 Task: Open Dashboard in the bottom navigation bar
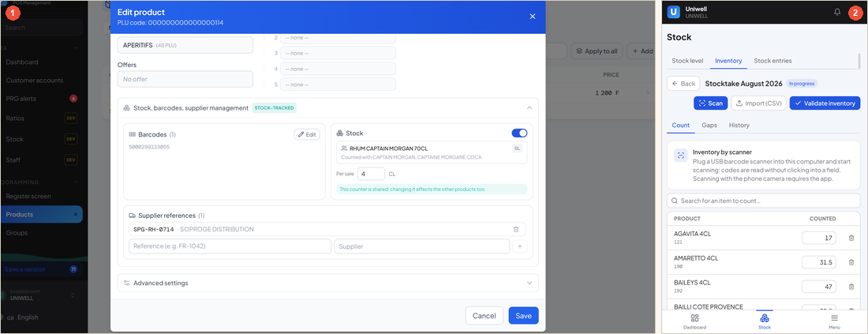click(694, 321)
